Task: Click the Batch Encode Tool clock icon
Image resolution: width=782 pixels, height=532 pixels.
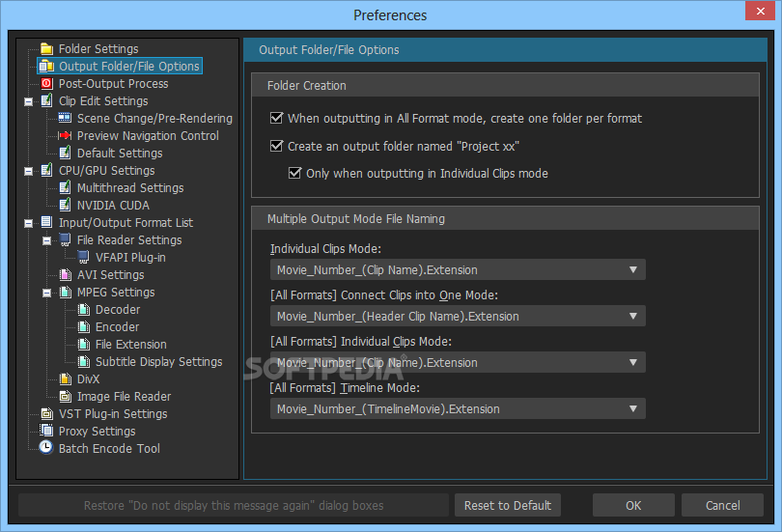Action: tap(46, 448)
